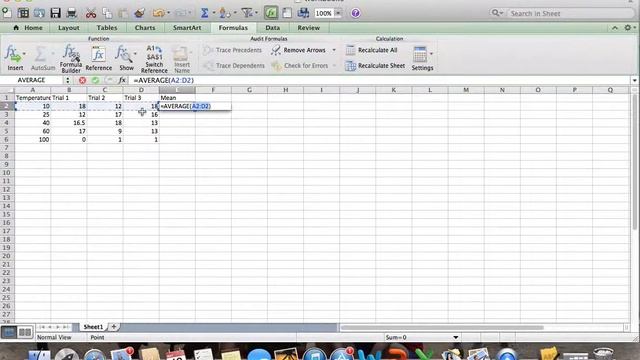Cancel the formula entry red X

tap(82, 80)
